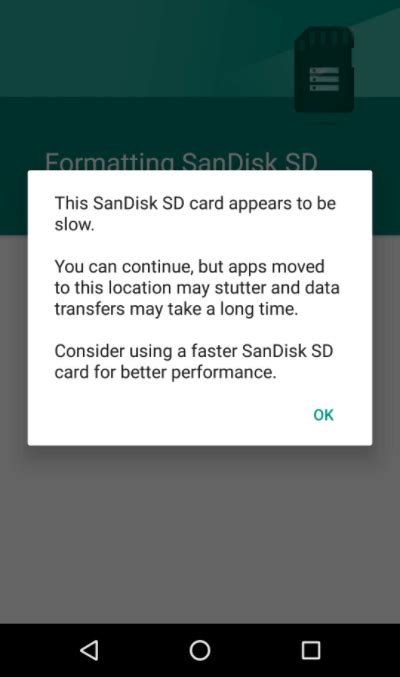
Task: Click the word 'slow.' in the dialog
Action: (x=74, y=225)
